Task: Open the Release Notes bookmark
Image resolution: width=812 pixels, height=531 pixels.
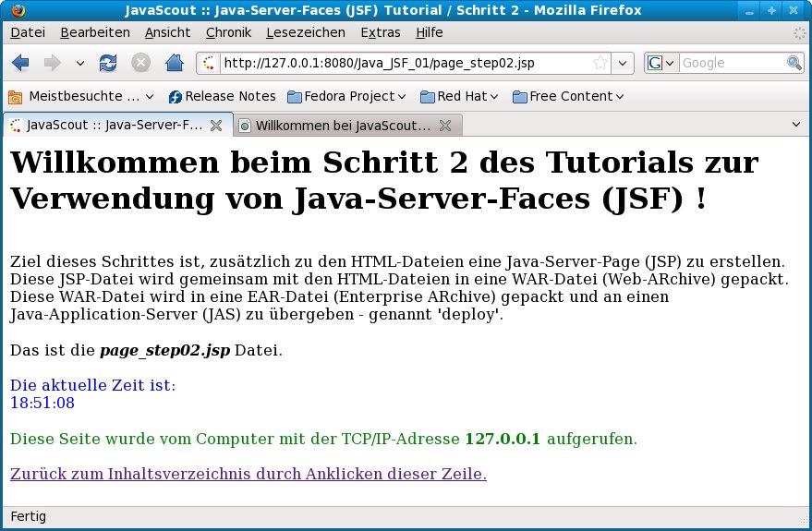Action: pyautogui.click(x=222, y=96)
